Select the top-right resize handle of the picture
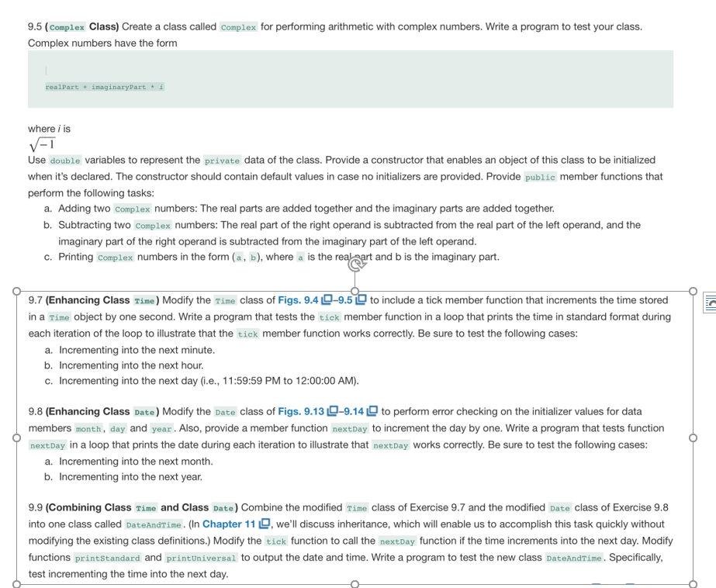 tap(693, 291)
